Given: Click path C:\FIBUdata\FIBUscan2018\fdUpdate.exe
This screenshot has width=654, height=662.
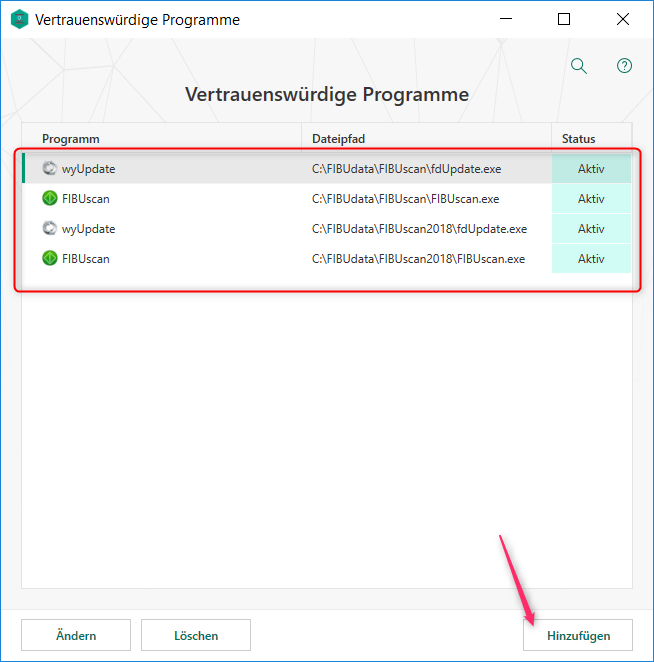Looking at the screenshot, I should coord(419,229).
